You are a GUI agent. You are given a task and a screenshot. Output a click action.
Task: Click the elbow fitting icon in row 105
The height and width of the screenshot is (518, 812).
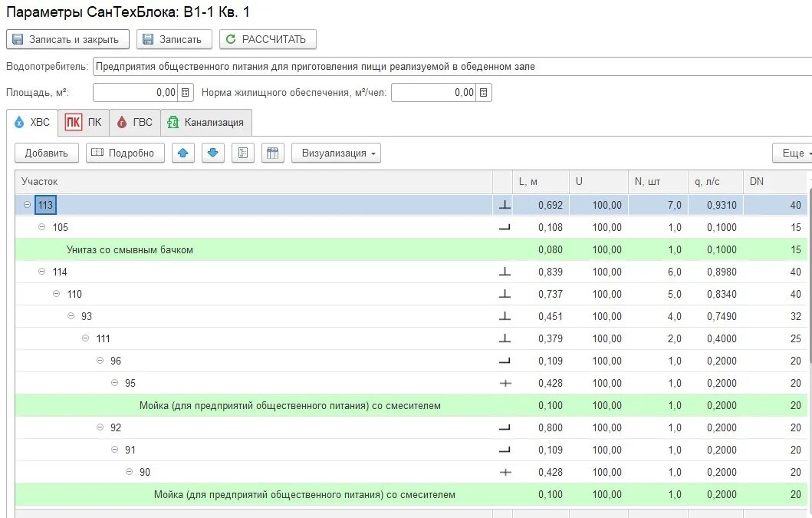[505, 228]
